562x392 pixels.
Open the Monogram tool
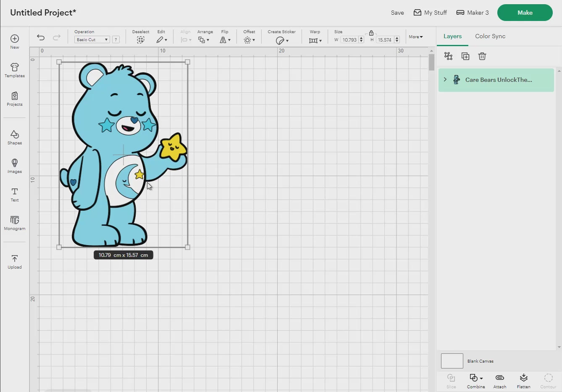pos(15,223)
